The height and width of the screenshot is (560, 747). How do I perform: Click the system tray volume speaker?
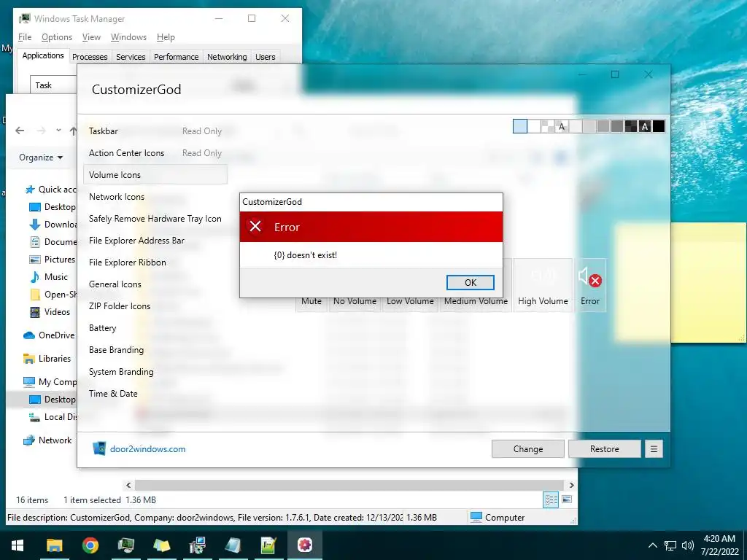[x=687, y=545]
